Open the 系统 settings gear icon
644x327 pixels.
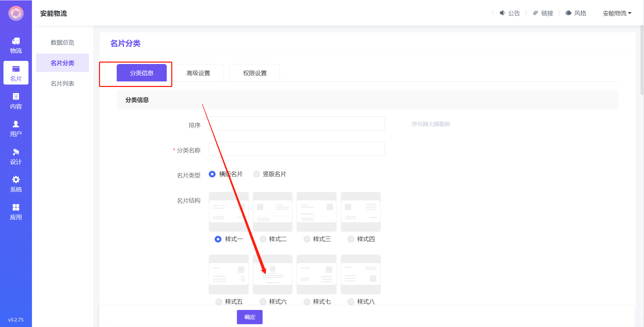16,180
